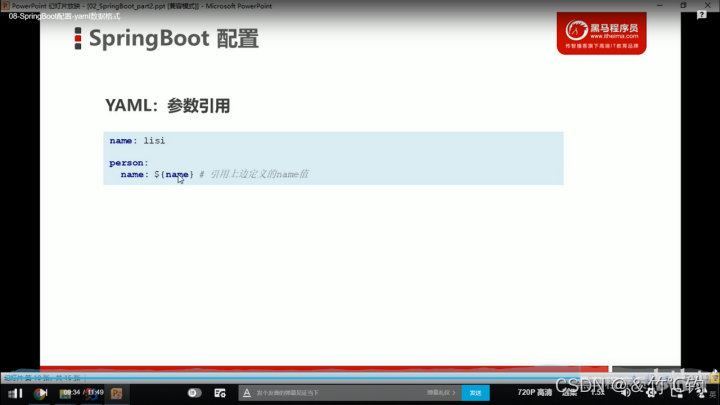720x405 pixels.
Task: Click the SpringBoot 配置 slide title
Action: point(174,38)
